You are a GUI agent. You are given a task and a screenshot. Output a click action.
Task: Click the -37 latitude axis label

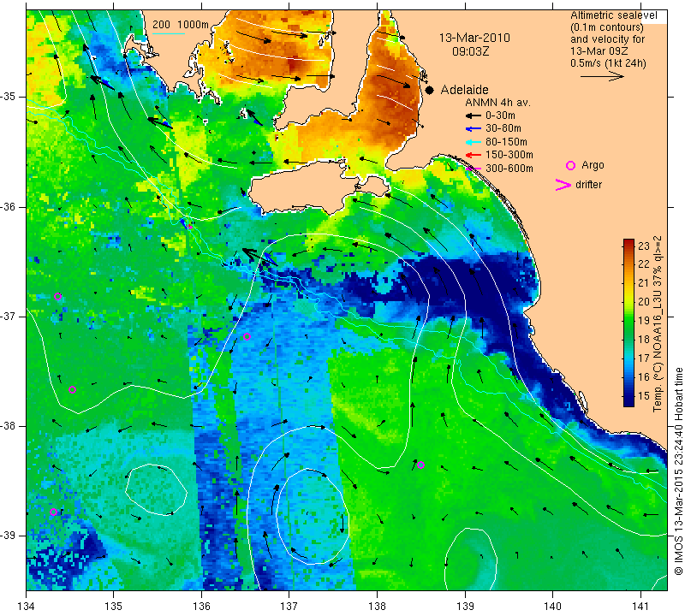9,316
